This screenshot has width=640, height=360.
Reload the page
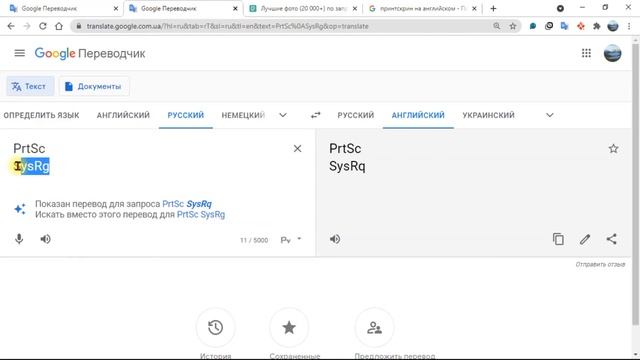[x=43, y=26]
